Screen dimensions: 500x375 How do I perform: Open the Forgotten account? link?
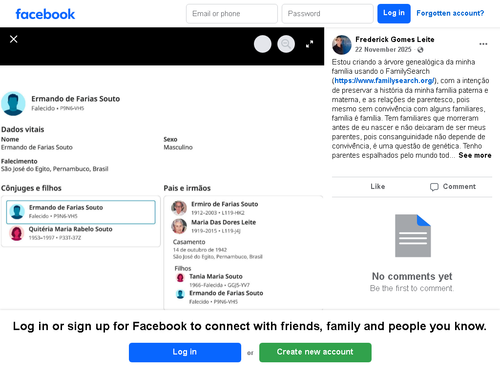pyautogui.click(x=450, y=13)
